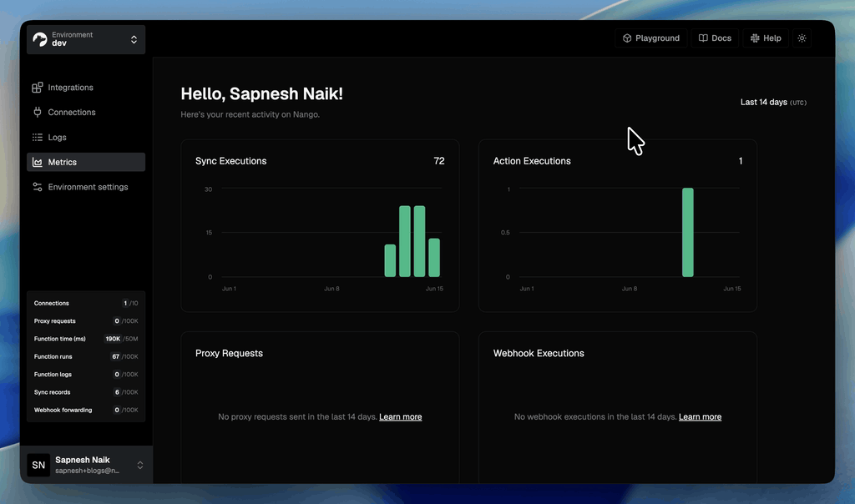The height and width of the screenshot is (504, 855).
Task: Click Jun 15 label on Action chart
Action: pyautogui.click(x=731, y=289)
